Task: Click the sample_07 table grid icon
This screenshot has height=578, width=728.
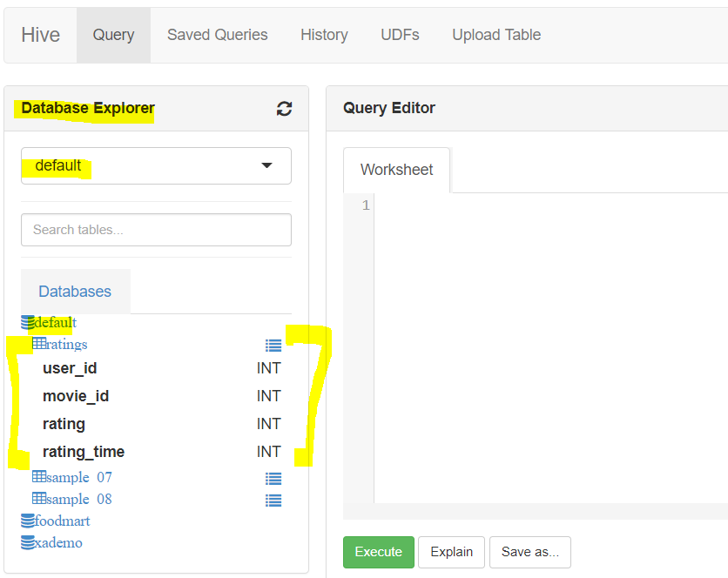Action: (x=39, y=477)
